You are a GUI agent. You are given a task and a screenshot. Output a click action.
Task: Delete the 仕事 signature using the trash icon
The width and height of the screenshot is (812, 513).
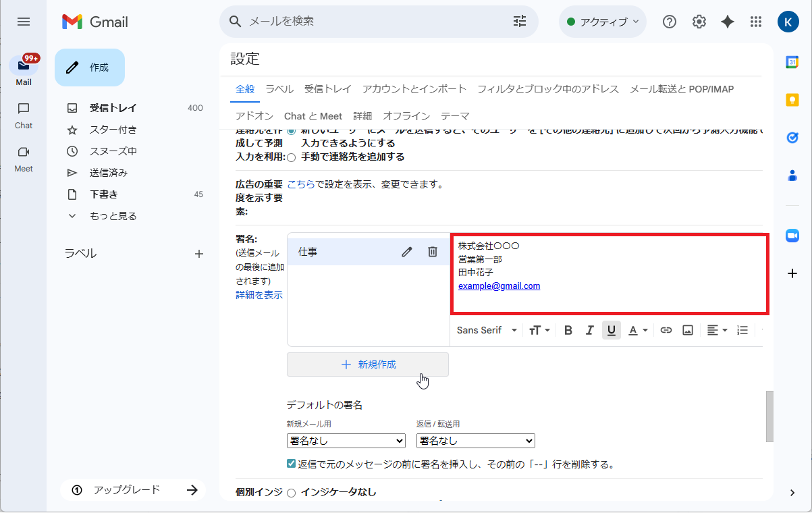(432, 251)
